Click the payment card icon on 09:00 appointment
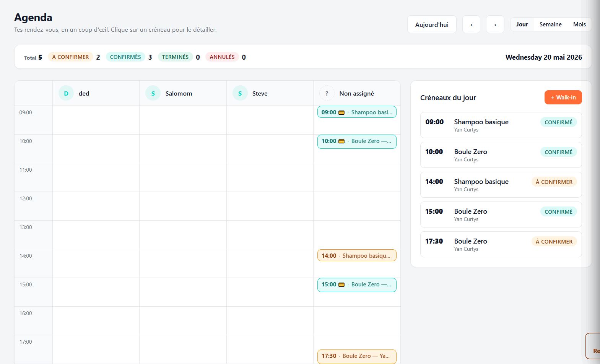The width and height of the screenshot is (600, 364). [x=341, y=112]
